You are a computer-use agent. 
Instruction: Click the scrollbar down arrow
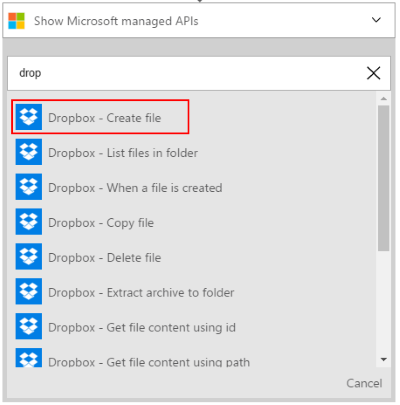(x=384, y=359)
